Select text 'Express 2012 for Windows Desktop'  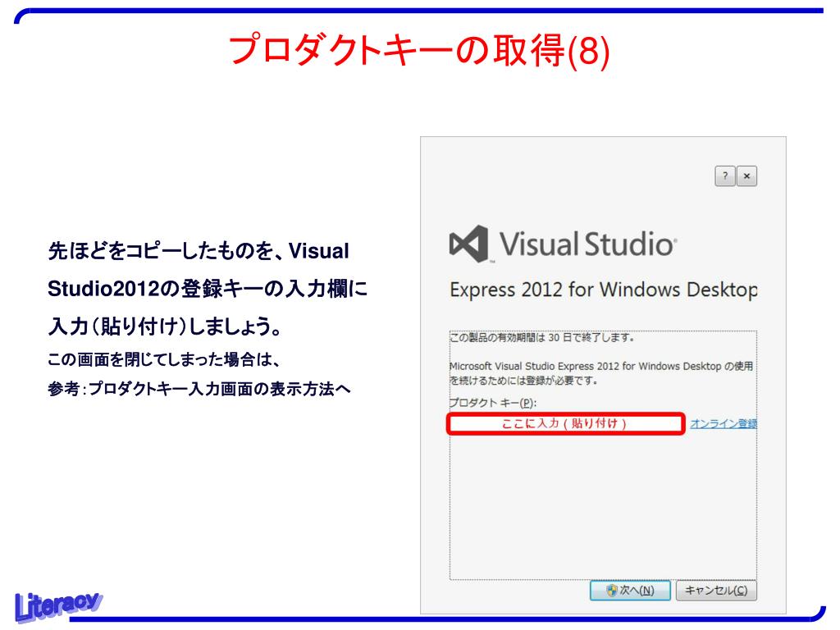[604, 290]
